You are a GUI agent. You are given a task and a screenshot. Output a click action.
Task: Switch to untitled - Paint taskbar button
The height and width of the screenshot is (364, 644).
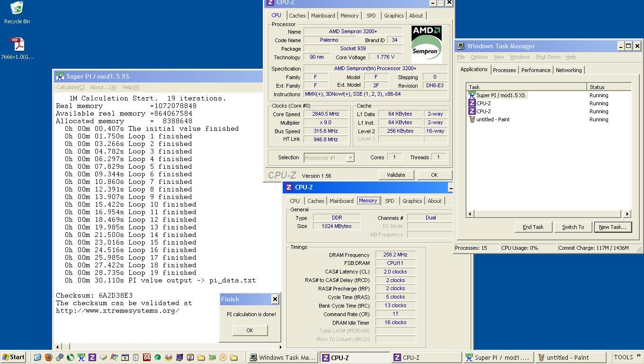click(x=571, y=357)
